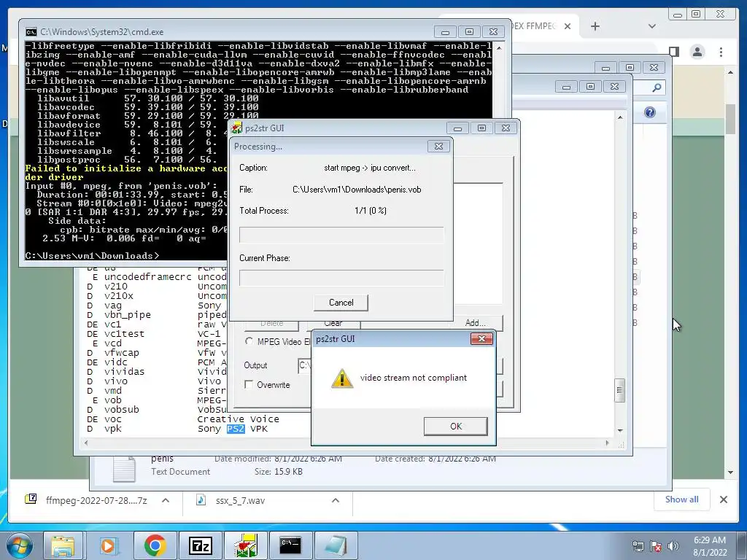Click Notepad horizontal scroll right arrow
The width and height of the screenshot is (747, 560).
click(x=607, y=443)
